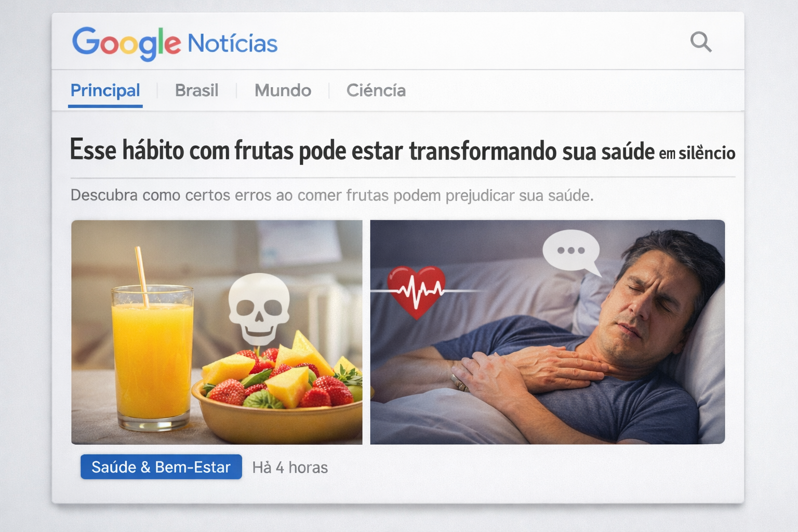Click the 'em silêncio' headline ending

(x=697, y=153)
